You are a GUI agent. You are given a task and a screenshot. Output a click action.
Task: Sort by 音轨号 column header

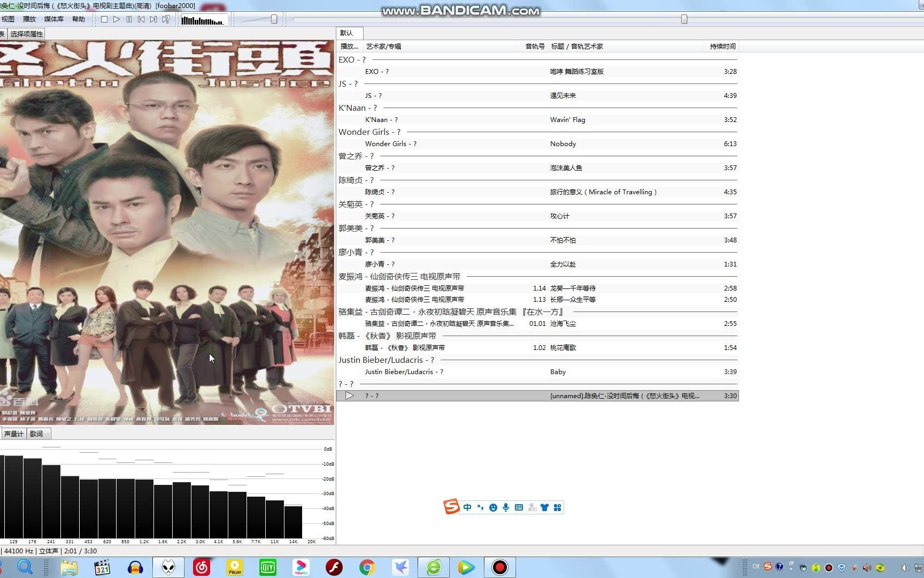click(533, 47)
